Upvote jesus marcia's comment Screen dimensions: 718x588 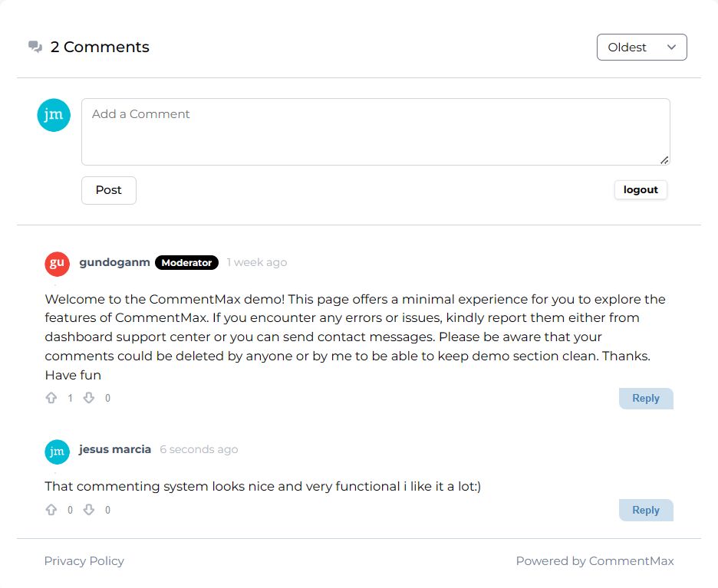[x=51, y=509]
